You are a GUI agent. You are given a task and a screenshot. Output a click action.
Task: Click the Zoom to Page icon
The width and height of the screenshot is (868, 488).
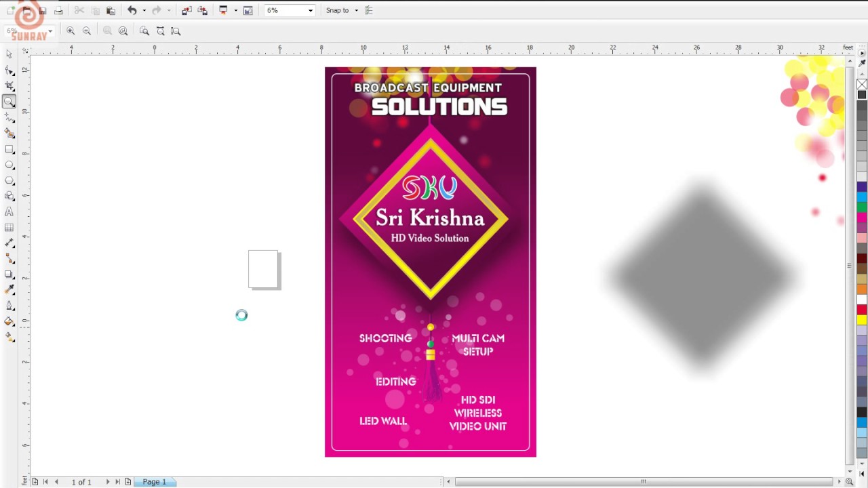tap(144, 30)
